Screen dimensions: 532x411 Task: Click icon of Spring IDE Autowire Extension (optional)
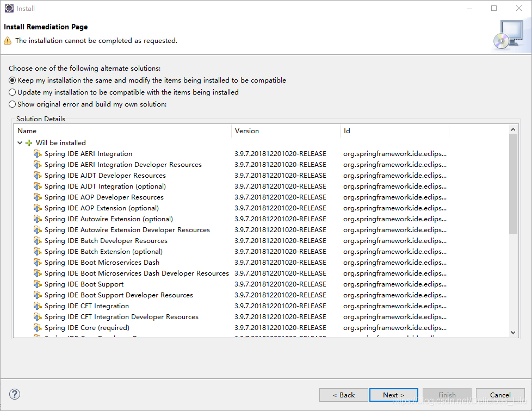pos(38,219)
